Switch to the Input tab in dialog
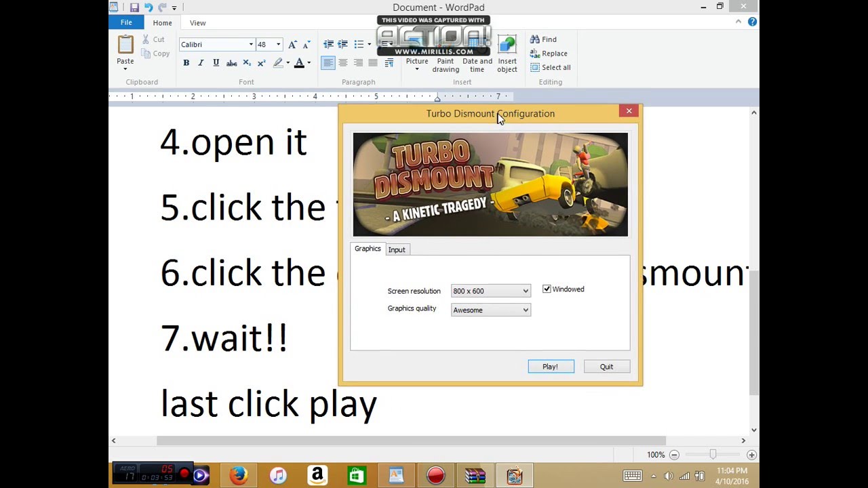 [x=397, y=249]
